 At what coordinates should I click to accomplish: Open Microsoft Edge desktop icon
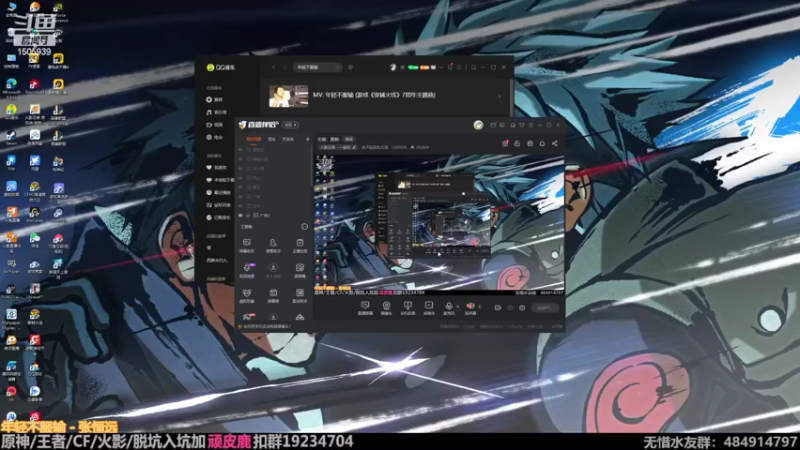[11, 86]
